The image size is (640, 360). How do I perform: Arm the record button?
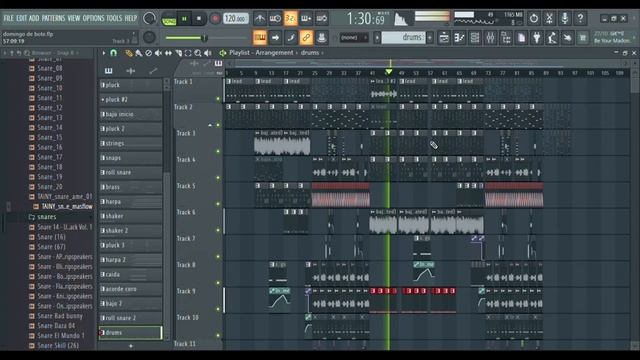pos(215,19)
